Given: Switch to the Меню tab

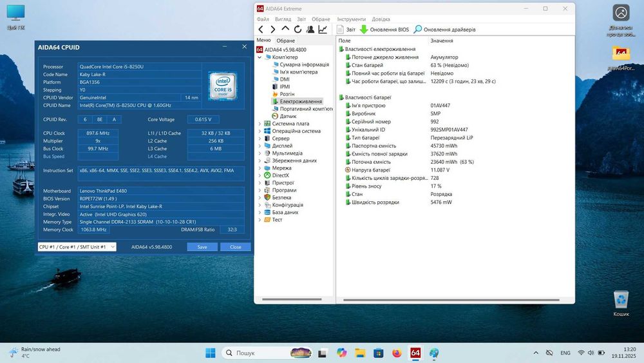Looking at the screenshot, I should click(x=263, y=40).
